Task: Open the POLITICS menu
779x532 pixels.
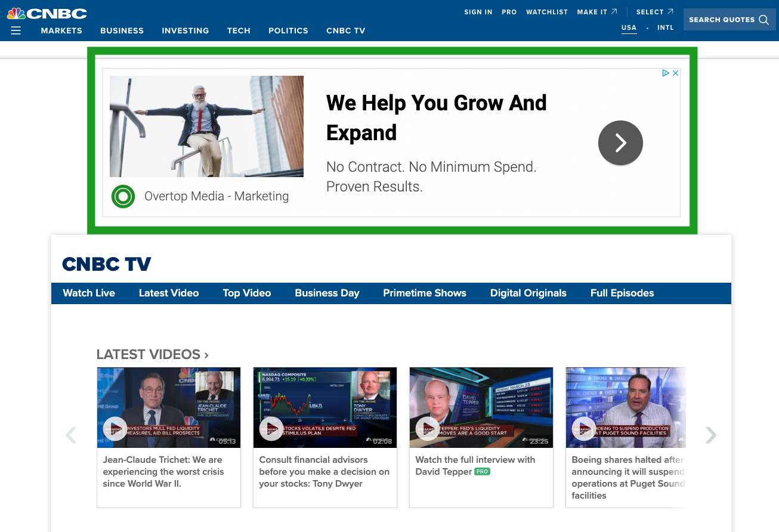Action: (x=288, y=30)
